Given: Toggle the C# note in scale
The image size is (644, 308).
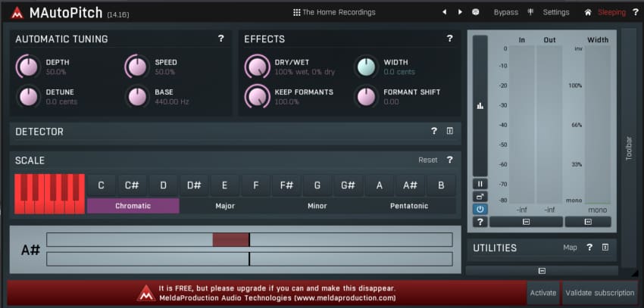Looking at the screenshot, I should coord(132,185).
